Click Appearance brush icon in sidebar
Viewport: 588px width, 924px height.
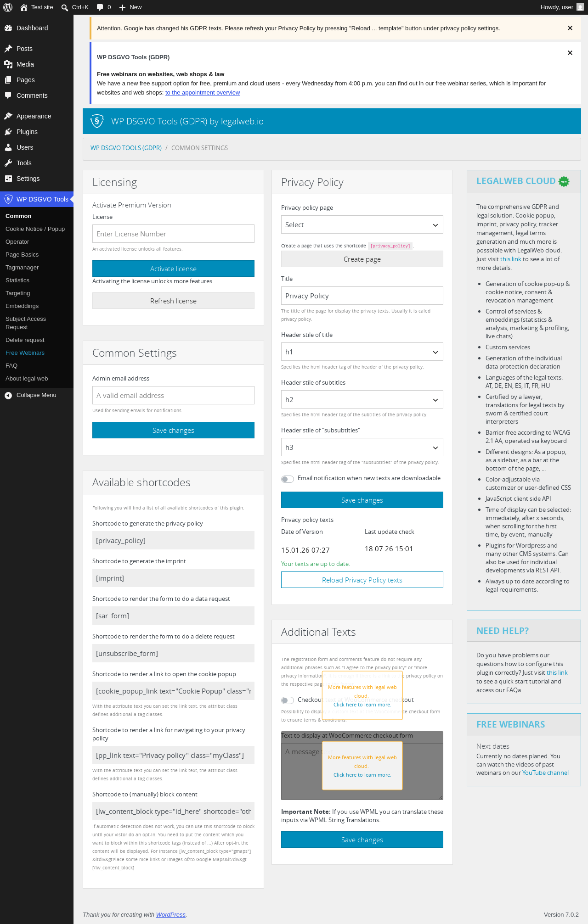8,116
